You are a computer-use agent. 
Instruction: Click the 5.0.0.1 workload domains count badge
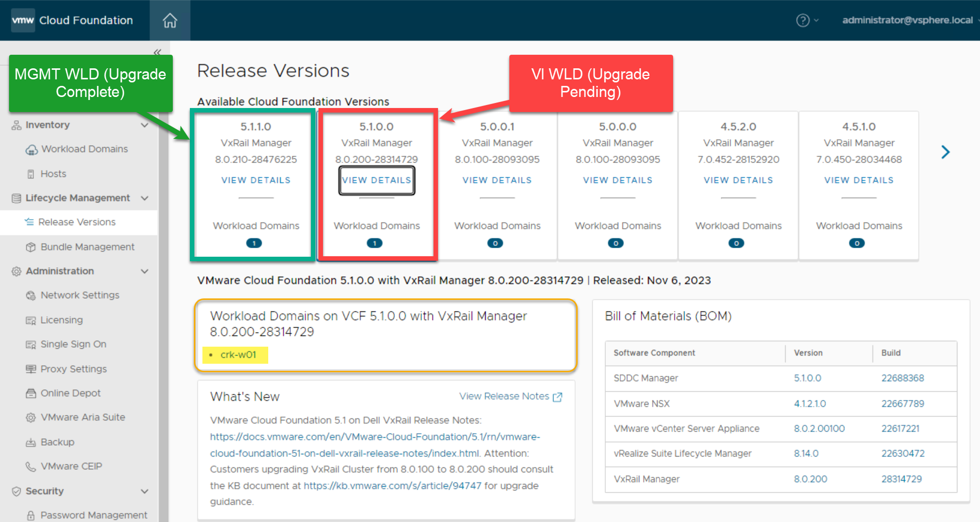point(495,243)
